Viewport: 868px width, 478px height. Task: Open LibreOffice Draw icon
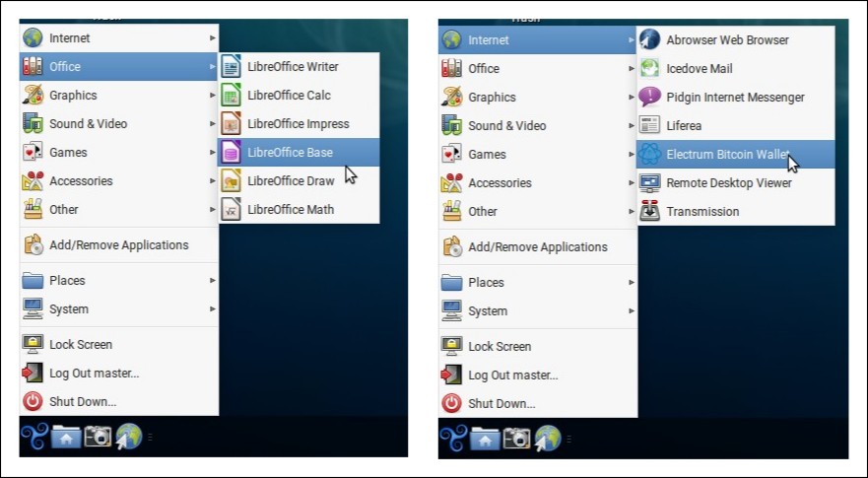point(231,181)
